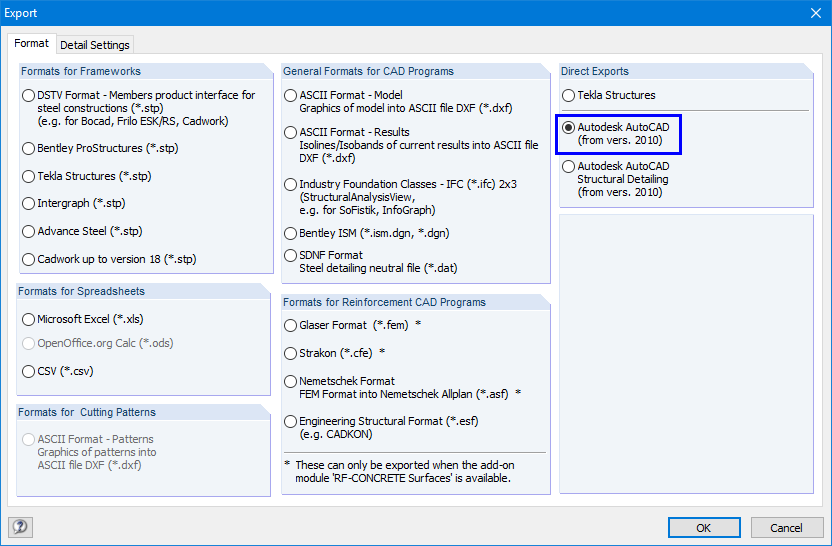Select Tekla Structures direct export
This screenshot has width=832, height=546.
pyautogui.click(x=568, y=96)
